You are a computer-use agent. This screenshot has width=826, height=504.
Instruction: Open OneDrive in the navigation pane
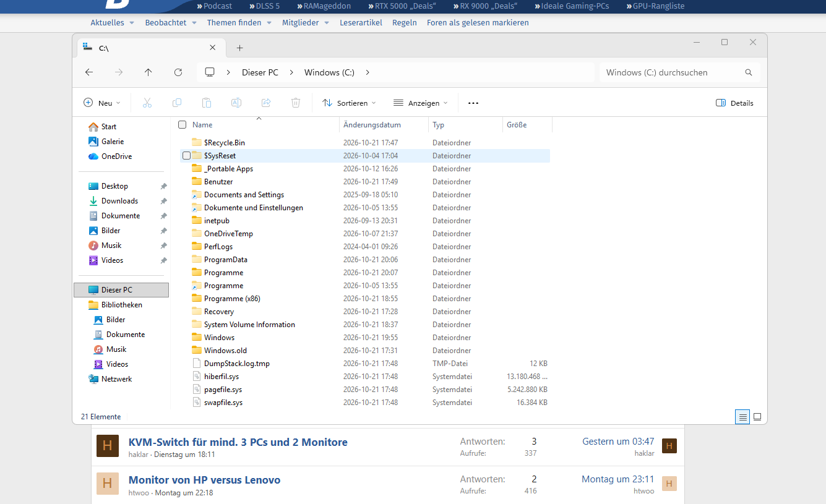pos(110,156)
